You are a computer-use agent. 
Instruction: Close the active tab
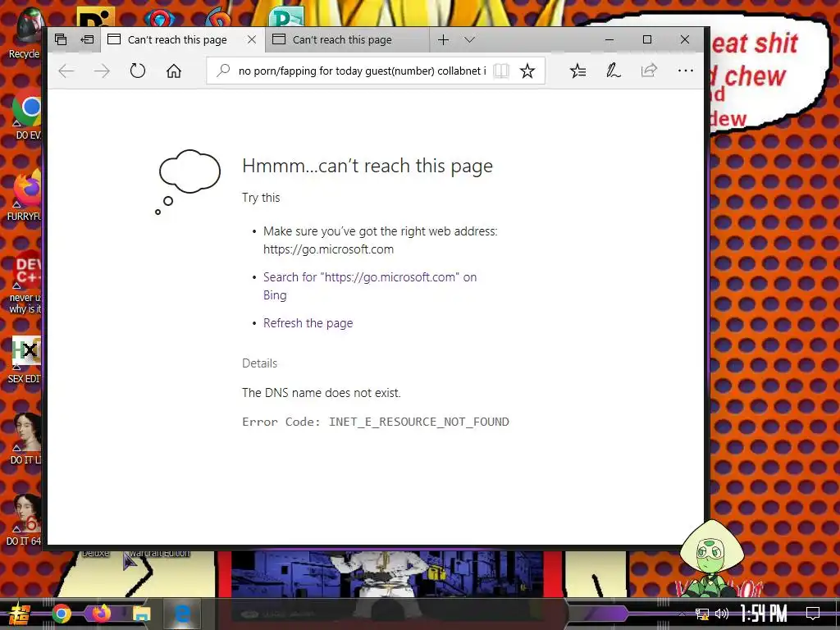(251, 39)
